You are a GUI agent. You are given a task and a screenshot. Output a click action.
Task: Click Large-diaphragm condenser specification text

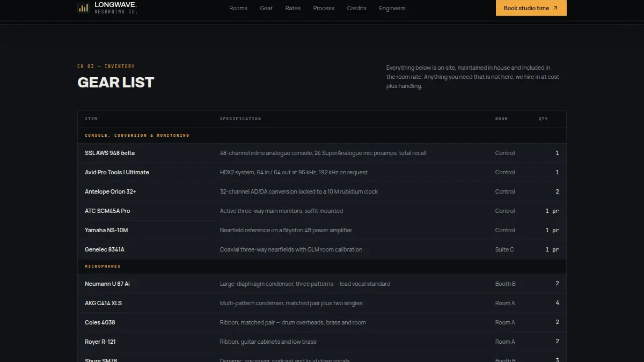click(305, 284)
